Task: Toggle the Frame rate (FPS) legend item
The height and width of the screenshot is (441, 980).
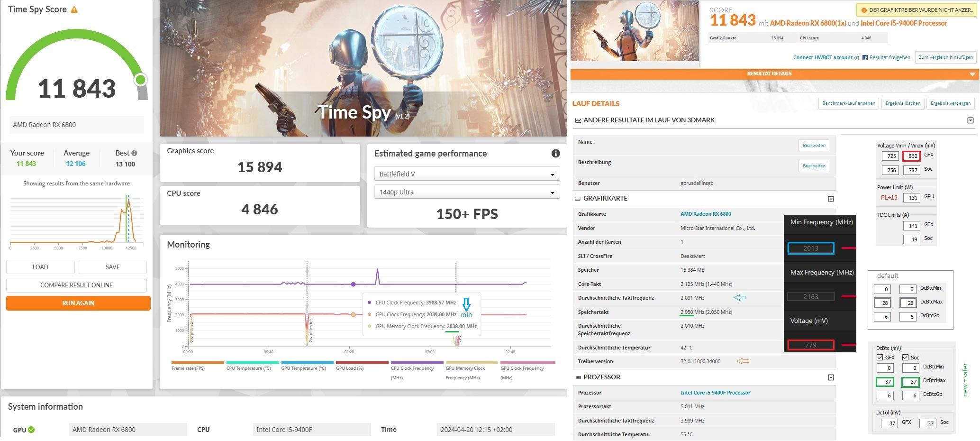Action: tap(198, 366)
